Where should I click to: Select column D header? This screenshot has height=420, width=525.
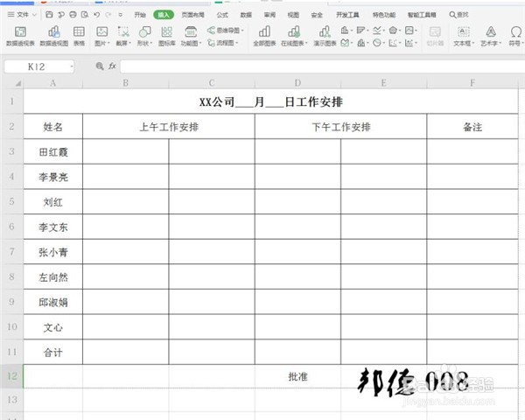click(297, 83)
